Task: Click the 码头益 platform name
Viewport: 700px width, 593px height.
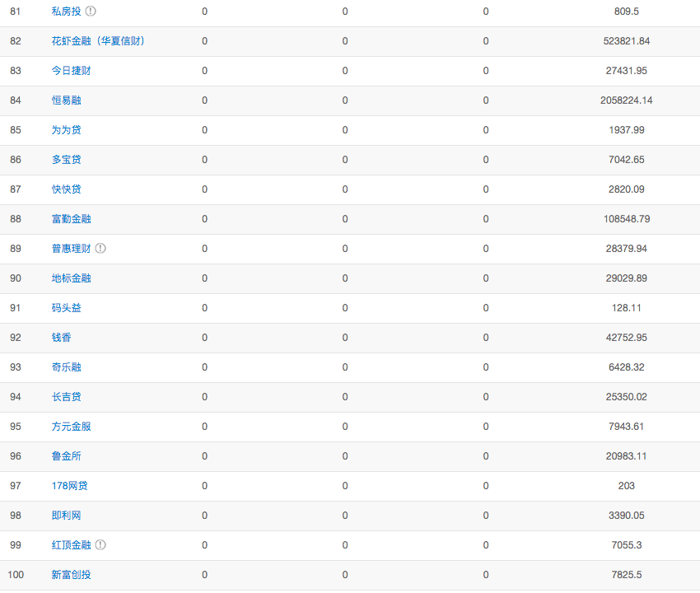Action: [66, 308]
